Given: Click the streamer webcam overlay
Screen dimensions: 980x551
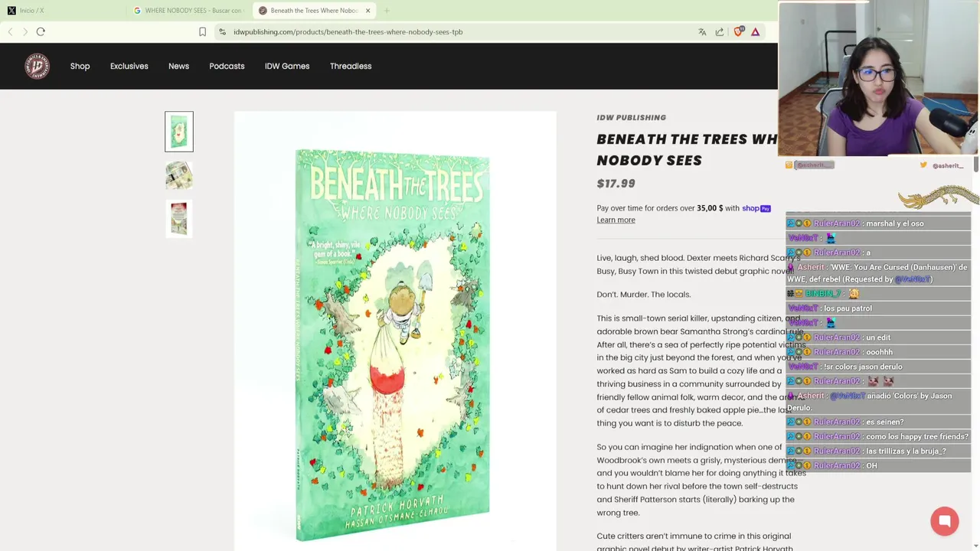Looking at the screenshot, I should (x=878, y=80).
